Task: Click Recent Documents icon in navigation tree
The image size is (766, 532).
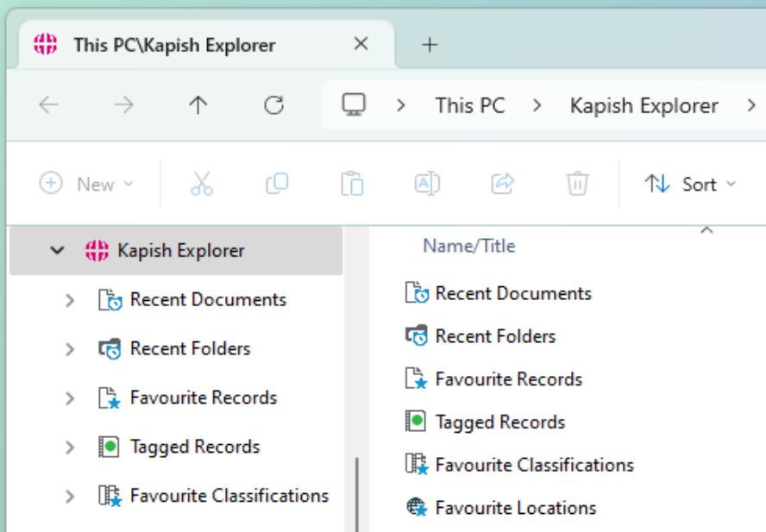Action: coord(110,299)
